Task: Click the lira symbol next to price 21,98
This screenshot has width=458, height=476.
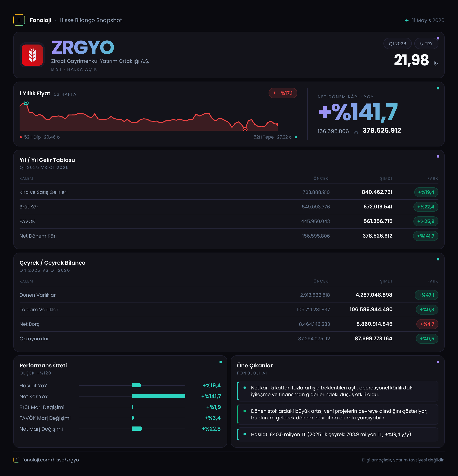Action: pyautogui.click(x=435, y=63)
